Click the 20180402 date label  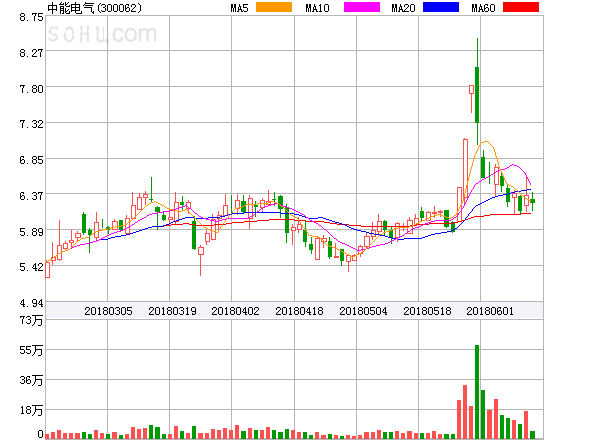pos(235,311)
